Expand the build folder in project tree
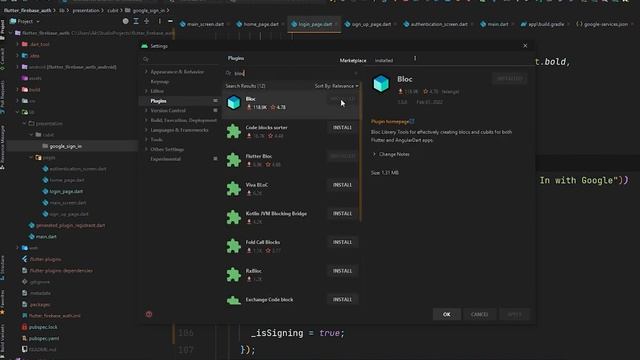Viewport: 640px width, 360px height. click(x=18, y=89)
